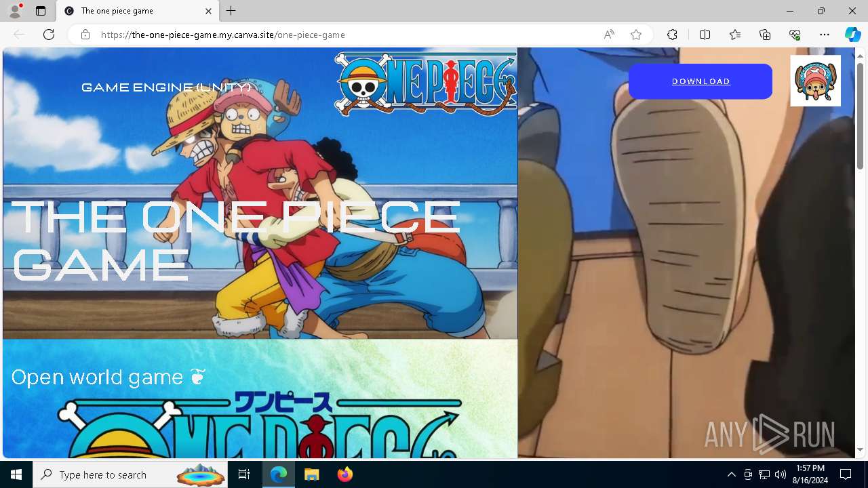Toggle split screen view

pyautogui.click(x=705, y=35)
